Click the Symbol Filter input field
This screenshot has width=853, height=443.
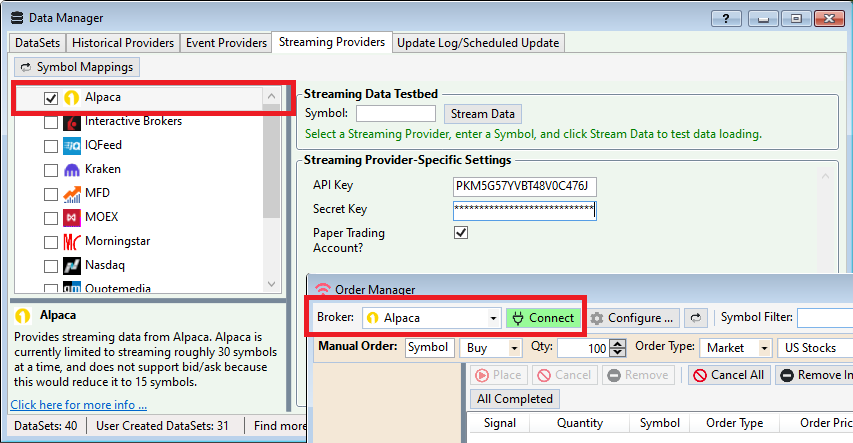pos(825,318)
